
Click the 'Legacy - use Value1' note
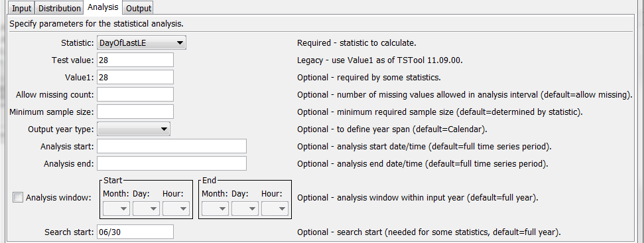(380, 60)
